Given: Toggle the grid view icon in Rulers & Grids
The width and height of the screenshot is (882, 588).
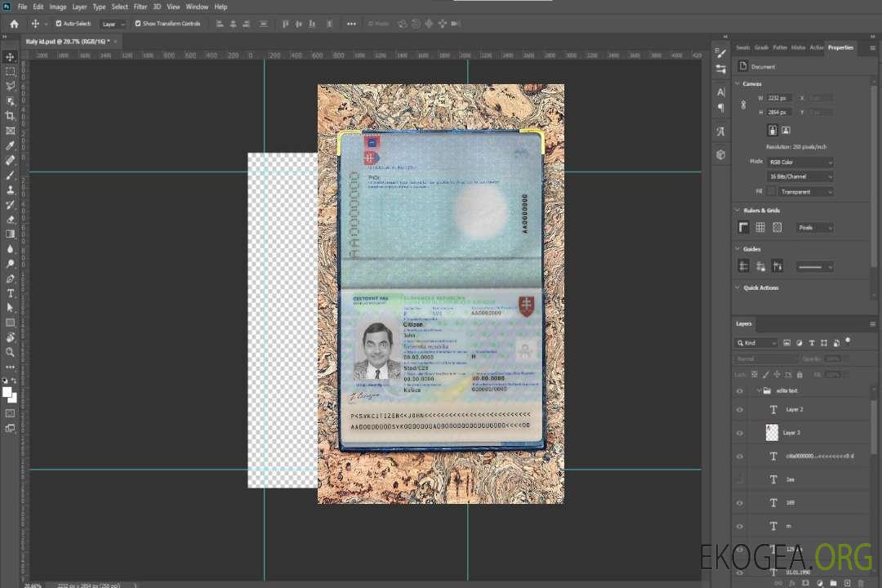Looking at the screenshot, I should (760, 227).
